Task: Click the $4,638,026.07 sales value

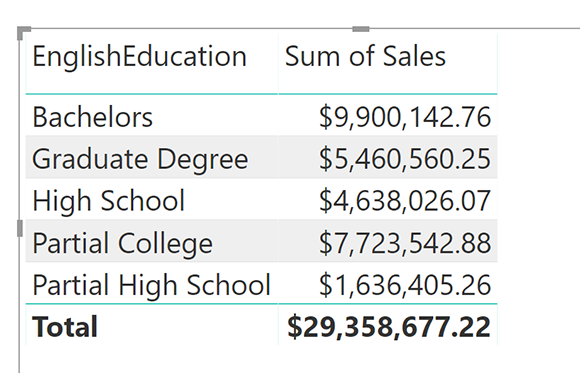Action: (405, 201)
